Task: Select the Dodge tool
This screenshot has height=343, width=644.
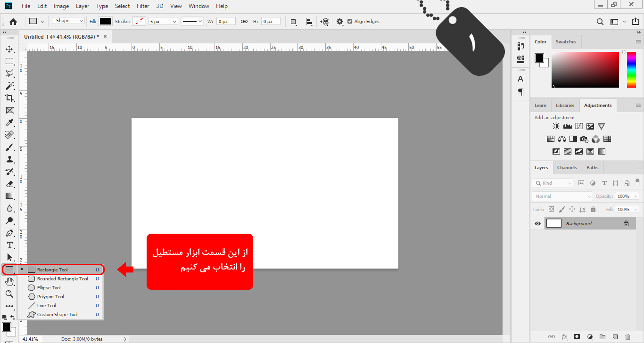Action: pyautogui.click(x=9, y=220)
